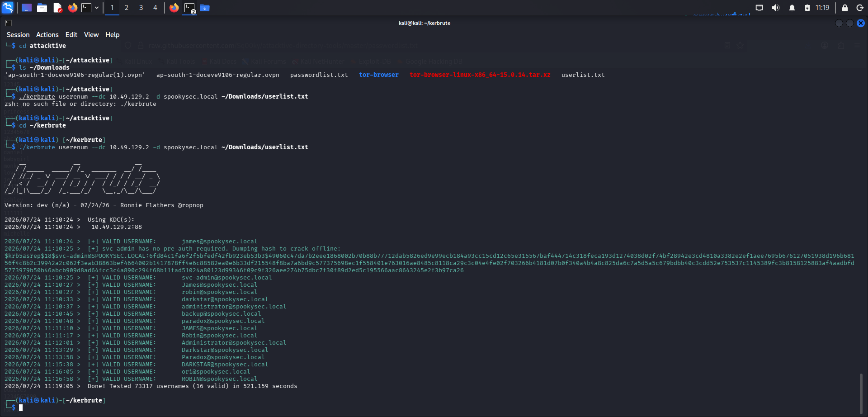Open the Session menu
This screenshot has width=868, height=417.
point(18,35)
